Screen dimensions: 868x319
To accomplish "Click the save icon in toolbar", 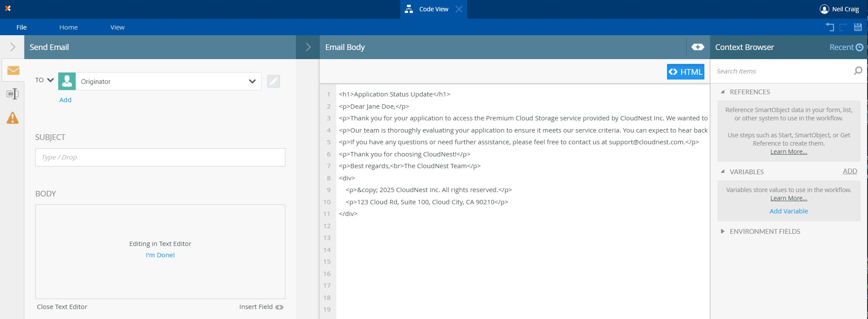I will (x=858, y=27).
